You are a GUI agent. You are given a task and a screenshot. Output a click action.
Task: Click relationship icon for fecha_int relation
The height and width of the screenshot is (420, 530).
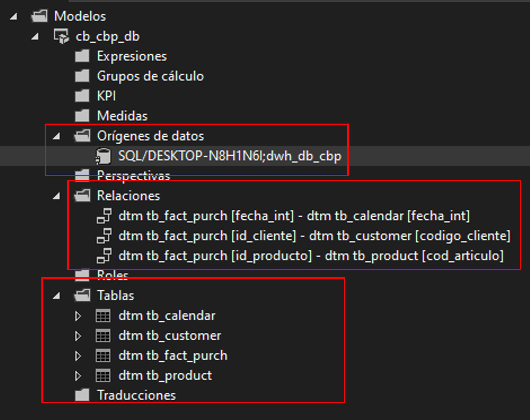click(x=104, y=216)
